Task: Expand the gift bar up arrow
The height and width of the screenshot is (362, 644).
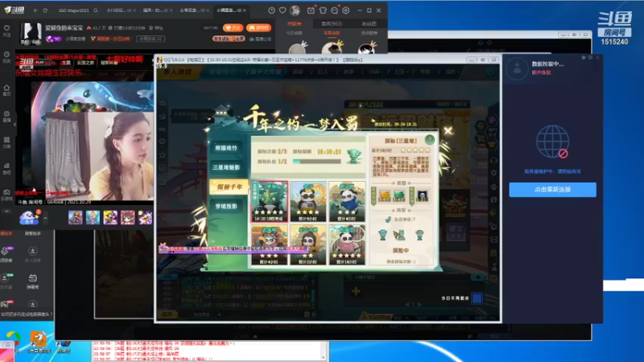Action: (45, 217)
